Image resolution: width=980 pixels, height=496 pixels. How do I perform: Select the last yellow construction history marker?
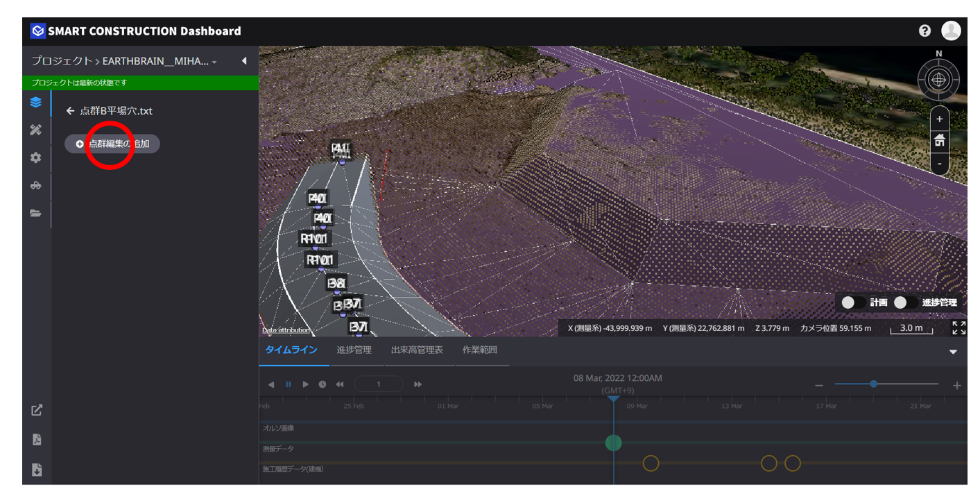(793, 463)
